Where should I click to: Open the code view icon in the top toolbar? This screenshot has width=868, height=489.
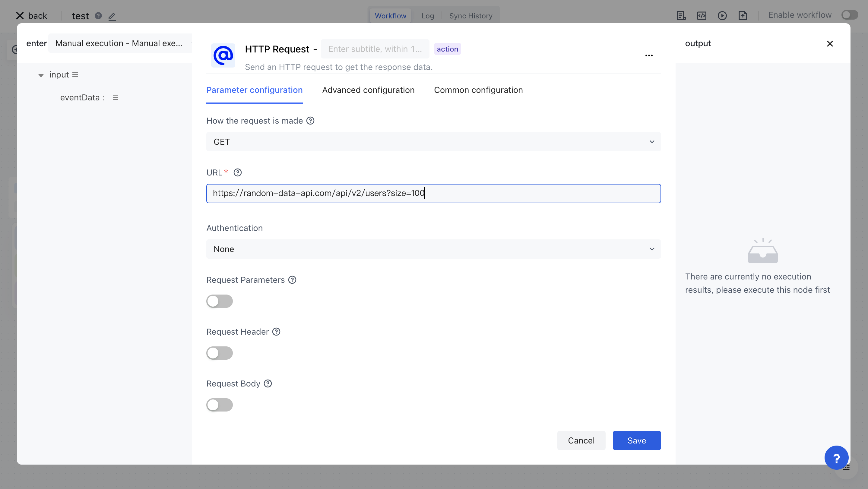pyautogui.click(x=702, y=15)
